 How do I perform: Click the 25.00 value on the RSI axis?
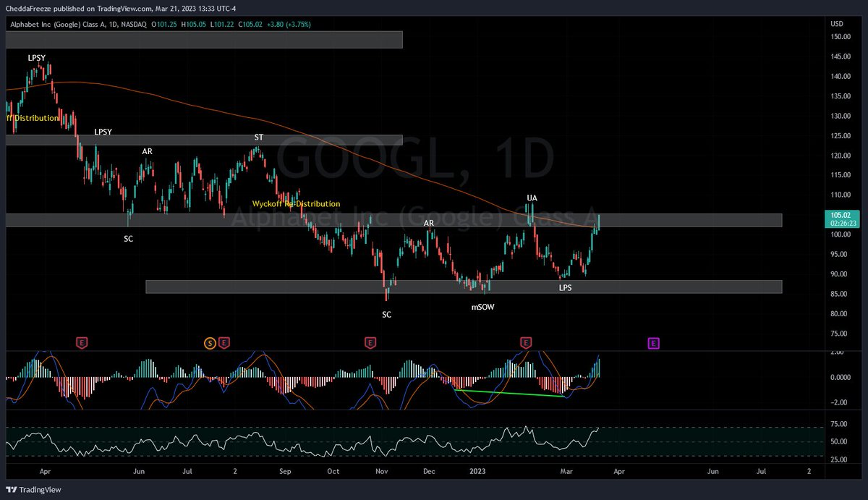tap(839, 459)
